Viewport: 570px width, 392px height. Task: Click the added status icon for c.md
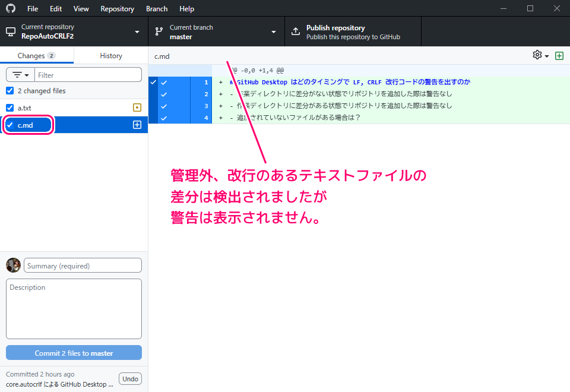(x=137, y=125)
